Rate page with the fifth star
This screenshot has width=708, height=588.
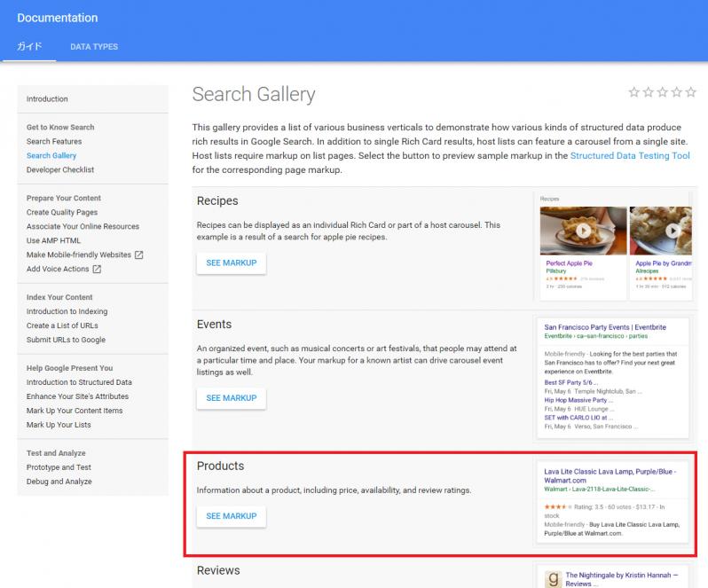tap(691, 92)
